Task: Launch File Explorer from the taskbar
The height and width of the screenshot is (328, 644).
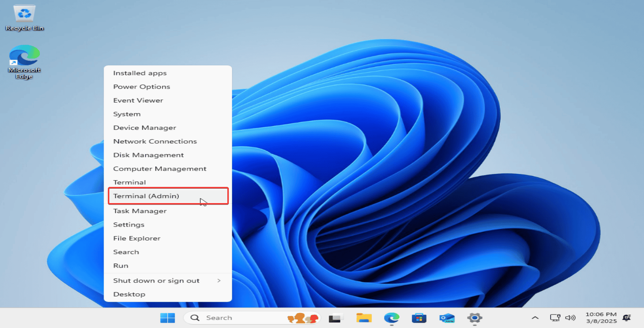Action: pyautogui.click(x=364, y=318)
